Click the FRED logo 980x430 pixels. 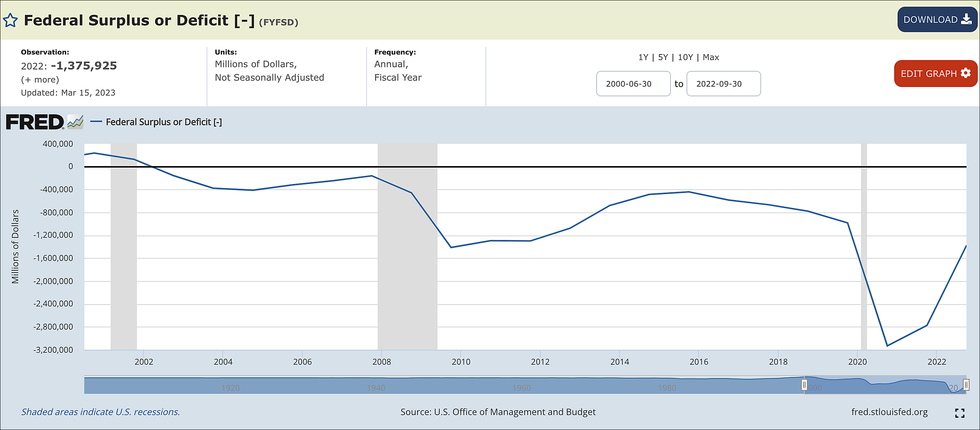(x=35, y=122)
